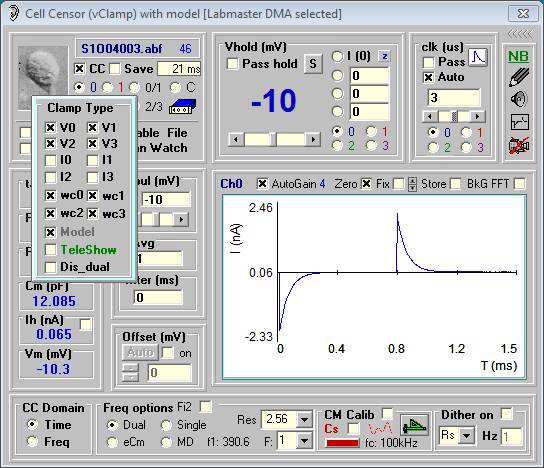Click the clk slider right arrow
The width and height of the screenshot is (544, 468).
pyautogui.click(x=478, y=117)
